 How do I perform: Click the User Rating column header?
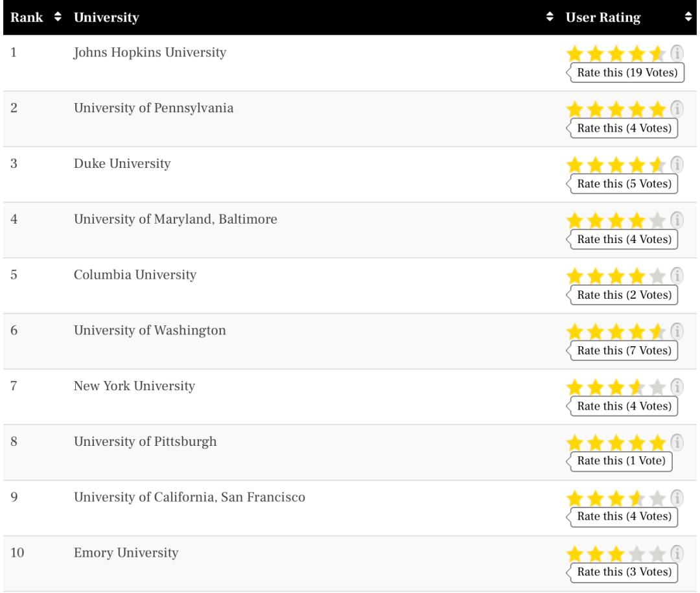pos(603,17)
